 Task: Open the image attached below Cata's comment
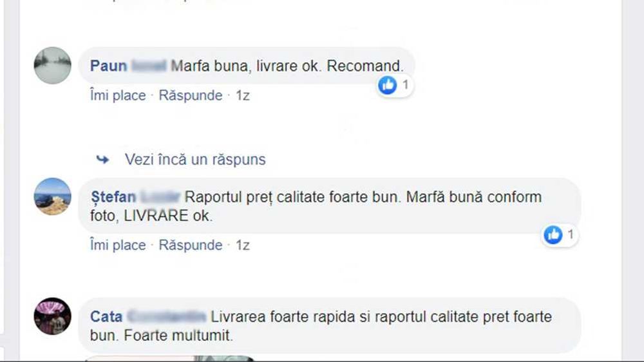tap(169, 359)
